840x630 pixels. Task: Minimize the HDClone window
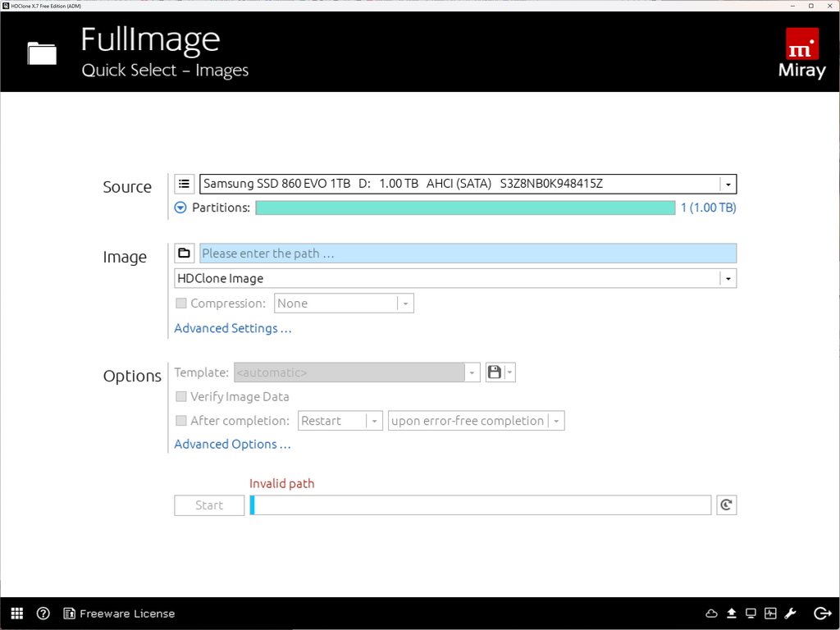point(793,6)
